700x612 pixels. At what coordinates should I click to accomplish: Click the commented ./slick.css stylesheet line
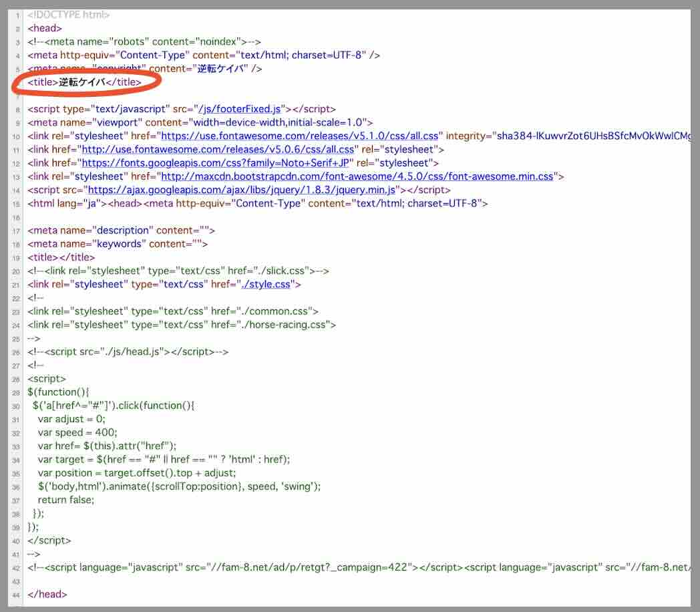point(178,271)
